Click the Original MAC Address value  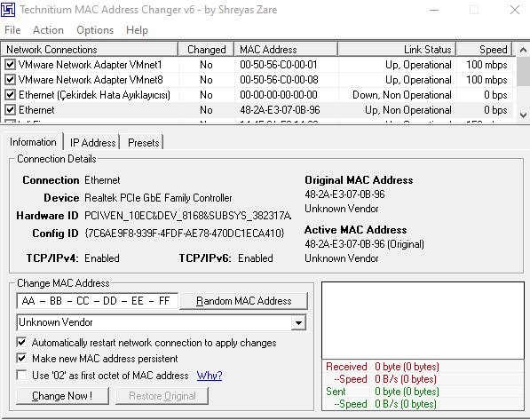click(344, 194)
